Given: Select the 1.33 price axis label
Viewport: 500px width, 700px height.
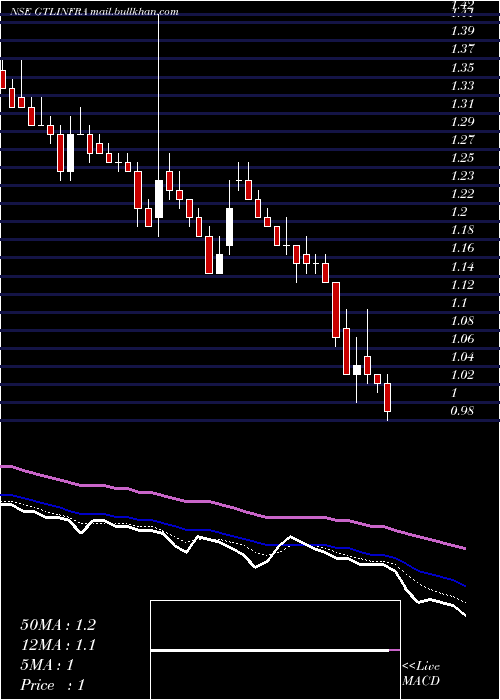Looking at the screenshot, I should click(x=462, y=85).
